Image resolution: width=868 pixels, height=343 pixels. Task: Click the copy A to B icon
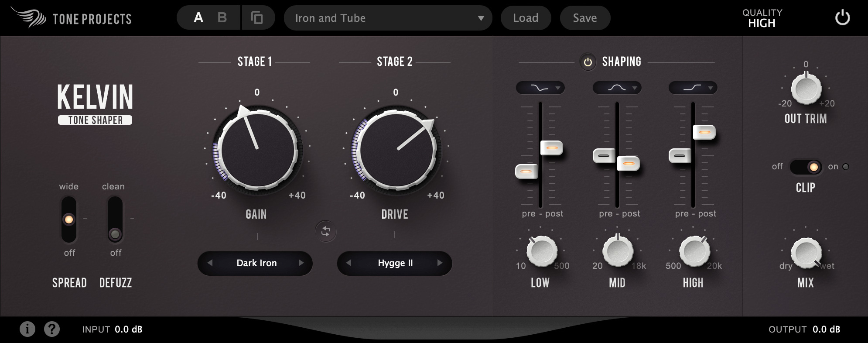(257, 18)
